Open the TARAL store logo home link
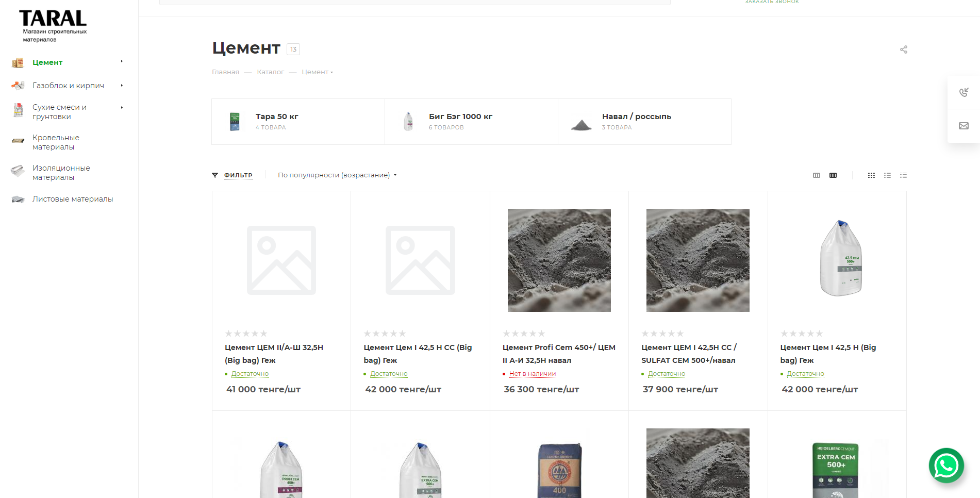The height and width of the screenshot is (498, 980). [x=53, y=26]
